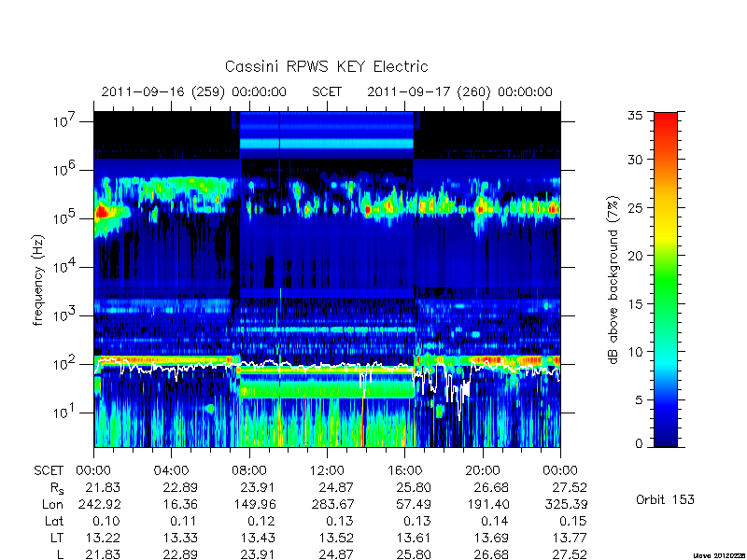This screenshot has width=747, height=560.
Task: Click the Lon value 57.49
Action: (x=413, y=504)
